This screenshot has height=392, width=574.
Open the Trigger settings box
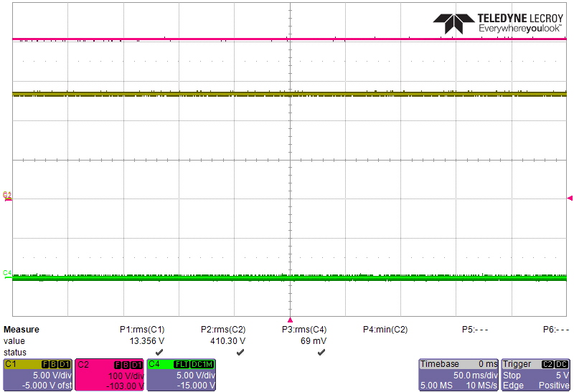click(x=536, y=375)
